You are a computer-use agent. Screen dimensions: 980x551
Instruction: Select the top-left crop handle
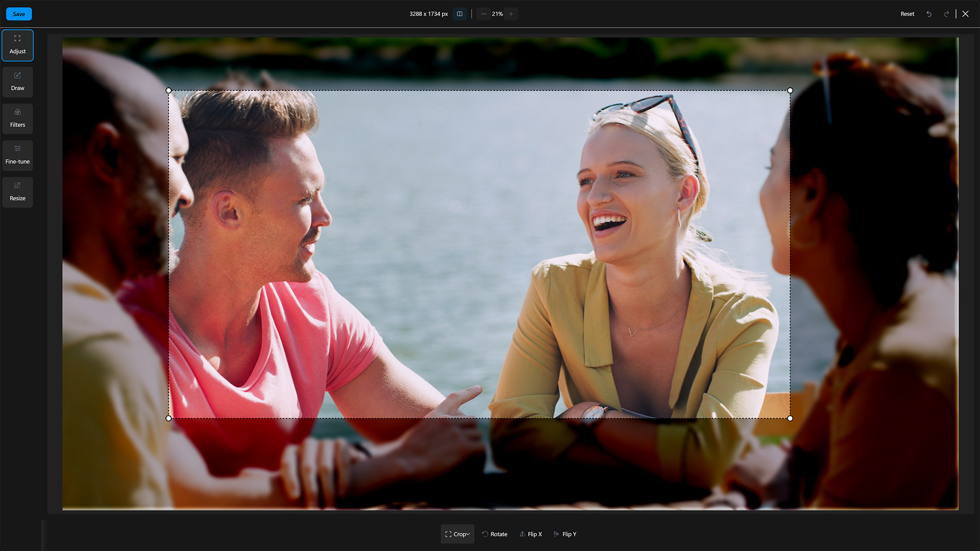point(169,91)
